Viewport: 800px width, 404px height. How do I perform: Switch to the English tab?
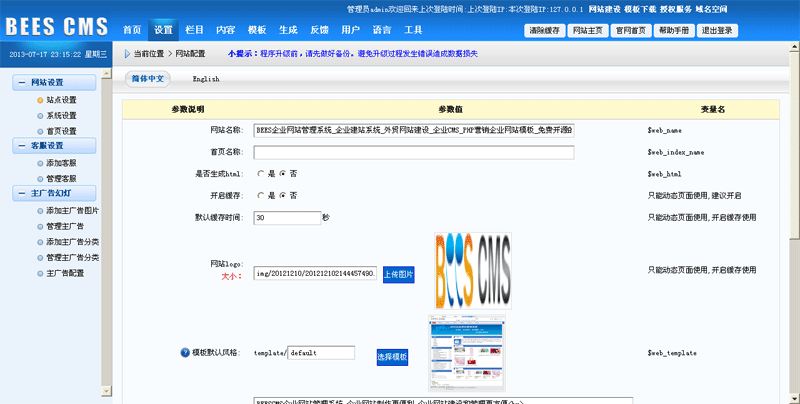(x=206, y=79)
